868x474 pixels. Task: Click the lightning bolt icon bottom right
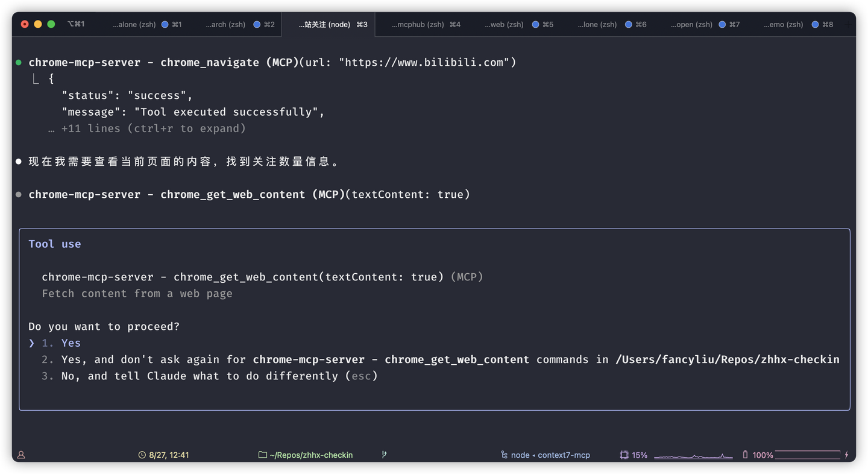coord(846,455)
